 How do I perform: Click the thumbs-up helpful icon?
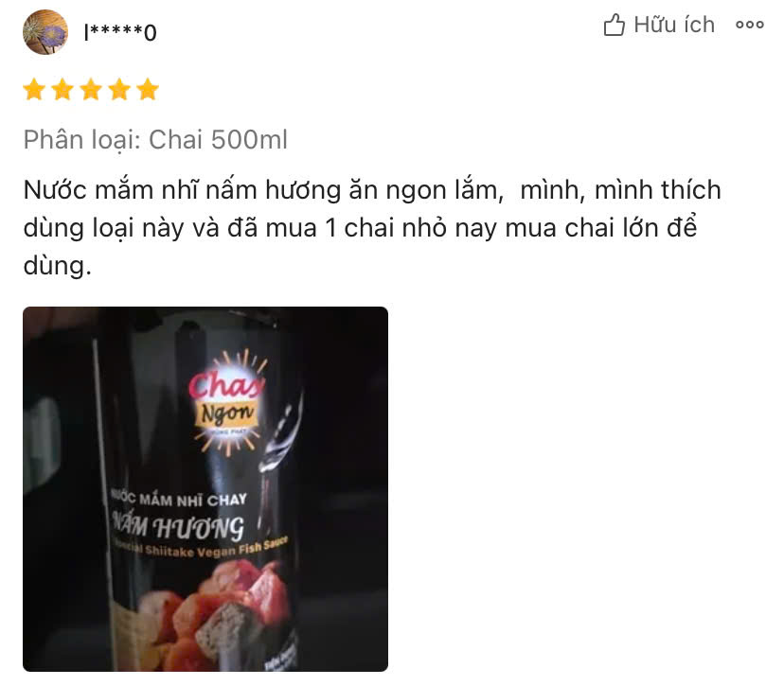click(614, 25)
